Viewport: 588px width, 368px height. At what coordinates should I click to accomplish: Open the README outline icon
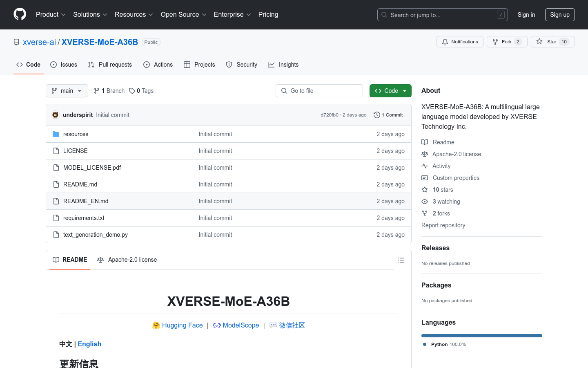pyautogui.click(x=401, y=260)
